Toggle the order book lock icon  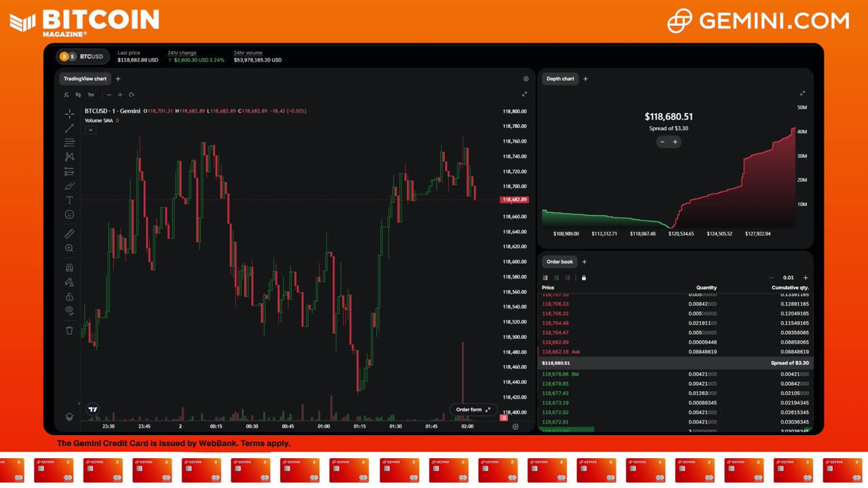click(x=584, y=278)
